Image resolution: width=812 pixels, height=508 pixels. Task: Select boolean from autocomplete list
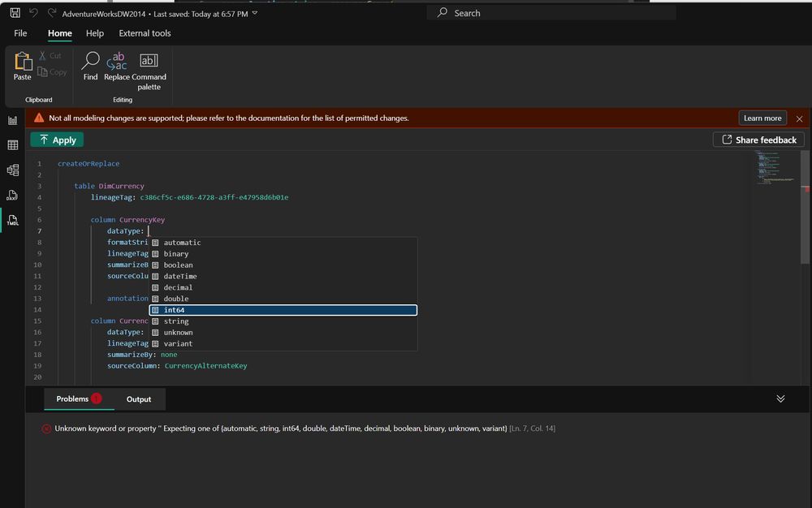point(283,265)
